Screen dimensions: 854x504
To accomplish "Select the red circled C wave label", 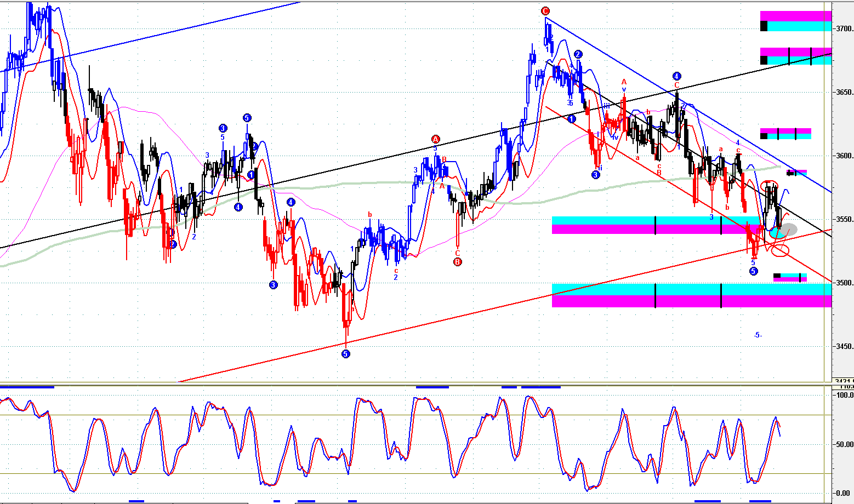I will tap(545, 11).
